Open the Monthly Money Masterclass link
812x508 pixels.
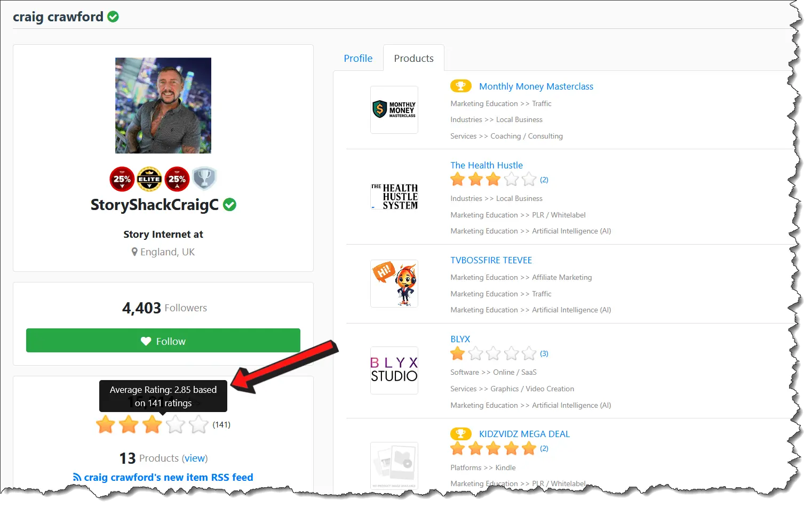coord(536,86)
